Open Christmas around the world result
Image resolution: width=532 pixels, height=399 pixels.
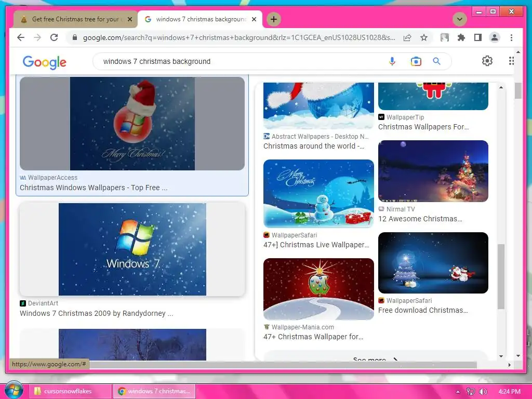point(314,146)
